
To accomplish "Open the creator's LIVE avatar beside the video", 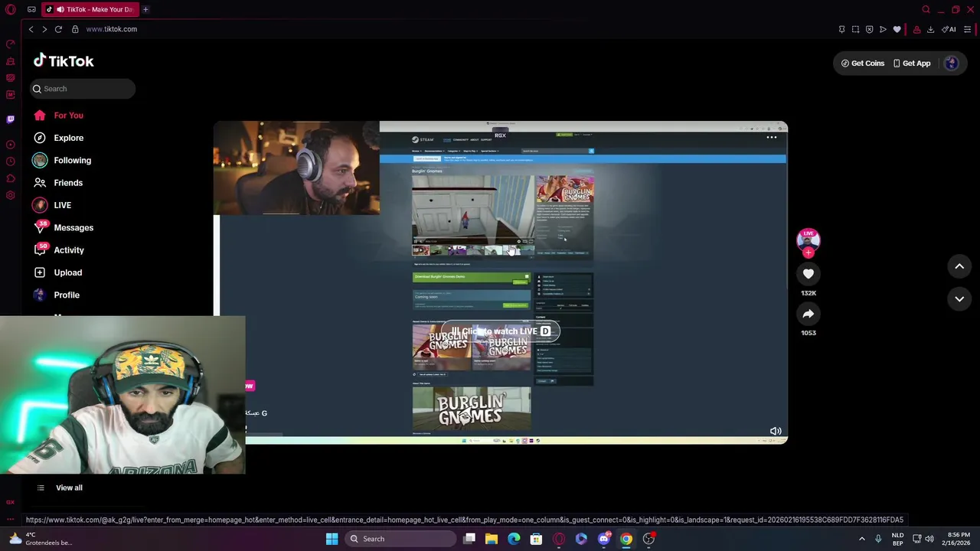I will [808, 241].
